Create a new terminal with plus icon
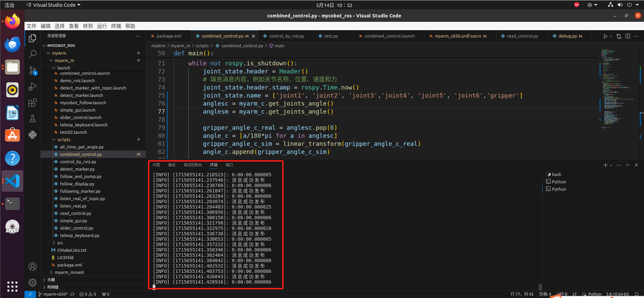 click(x=605, y=165)
